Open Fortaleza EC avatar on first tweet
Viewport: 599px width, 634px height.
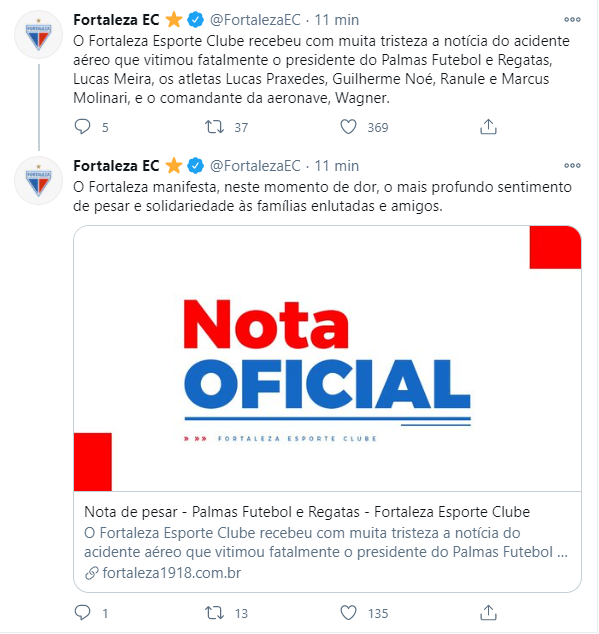[38, 35]
